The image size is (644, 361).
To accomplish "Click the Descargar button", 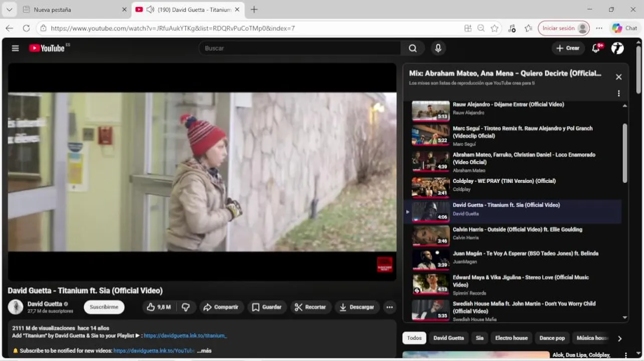I will pos(357,307).
